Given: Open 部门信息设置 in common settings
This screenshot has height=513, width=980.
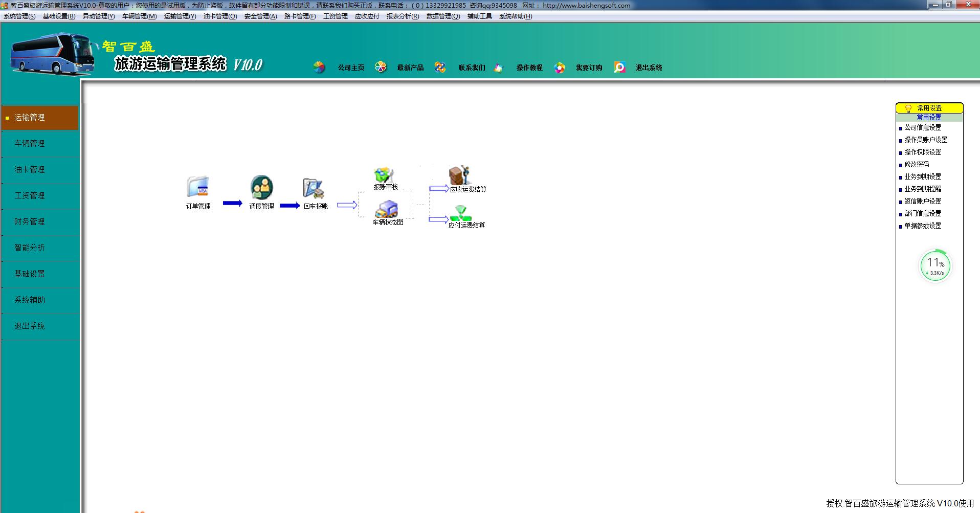Looking at the screenshot, I should pyautogui.click(x=923, y=214).
